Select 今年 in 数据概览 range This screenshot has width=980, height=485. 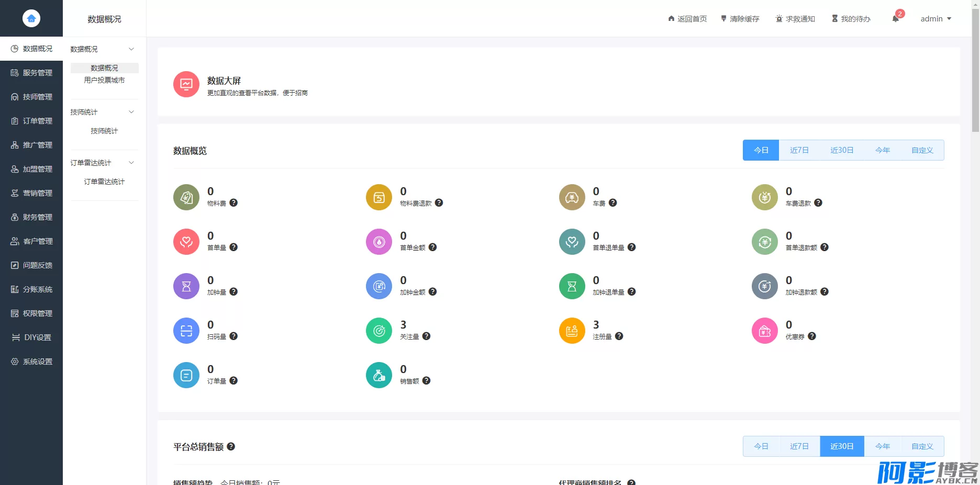tap(883, 150)
